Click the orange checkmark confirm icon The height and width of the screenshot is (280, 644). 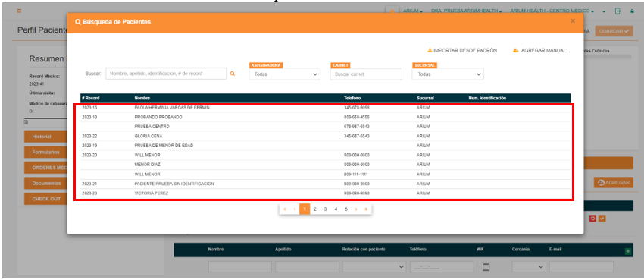602,219
